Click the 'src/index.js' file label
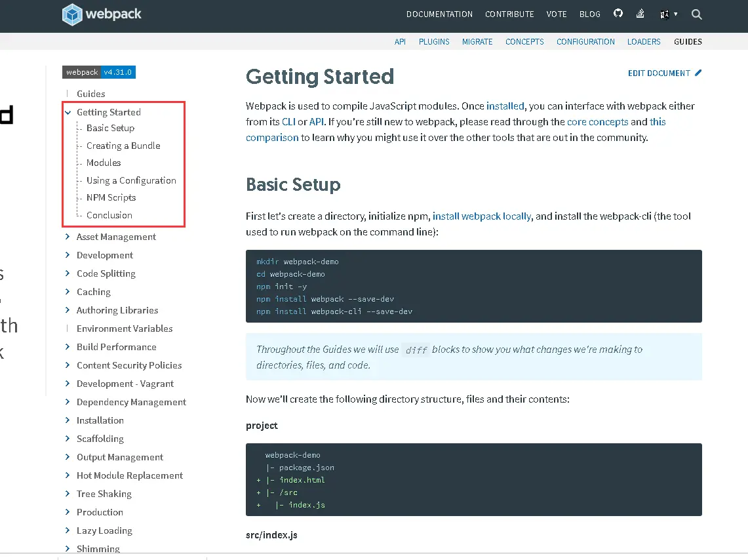The width and height of the screenshot is (748, 560). 271,535
